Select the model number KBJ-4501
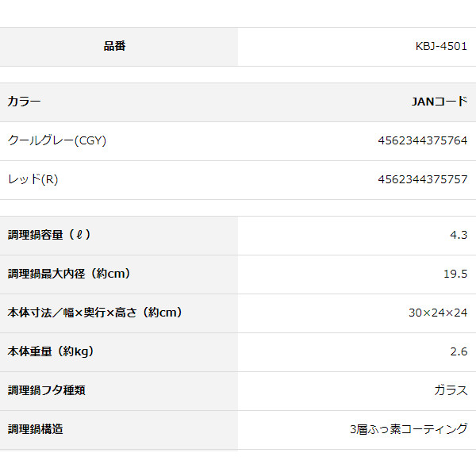Screen dimensions: 476x476 point(441,46)
